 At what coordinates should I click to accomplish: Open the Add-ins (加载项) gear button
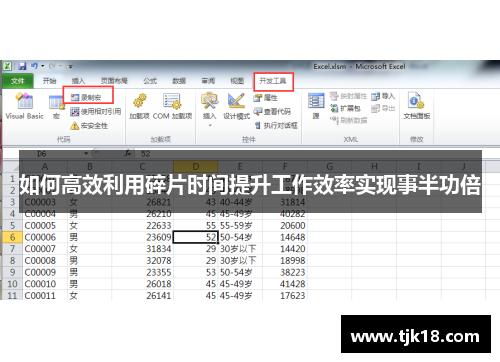tap(140, 106)
